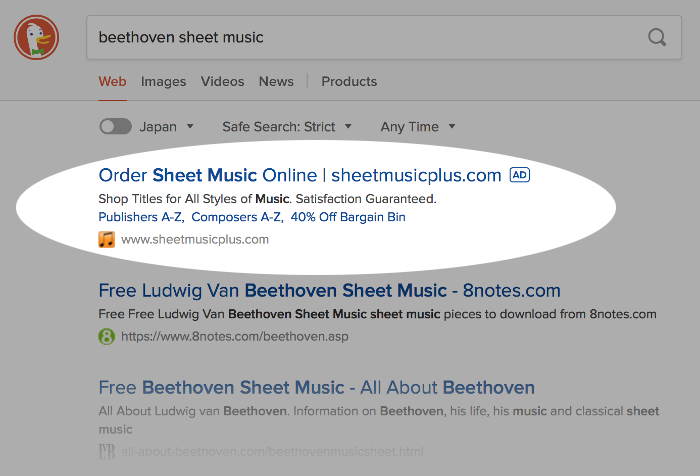Expand the Japan region dropdown

pyautogui.click(x=167, y=127)
